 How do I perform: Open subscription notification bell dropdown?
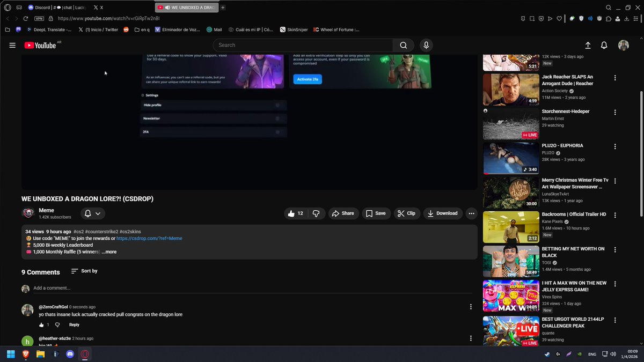pyautogui.click(x=93, y=213)
